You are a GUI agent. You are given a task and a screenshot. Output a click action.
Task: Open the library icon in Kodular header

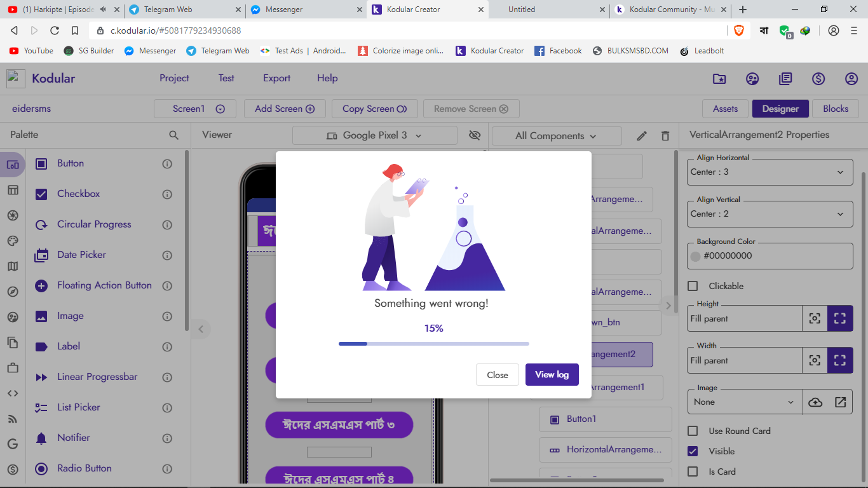click(x=785, y=79)
